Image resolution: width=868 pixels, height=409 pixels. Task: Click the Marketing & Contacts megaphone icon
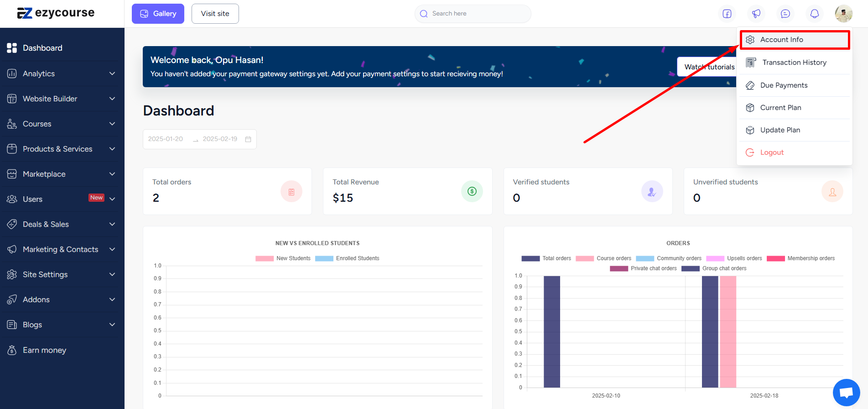[x=12, y=249]
